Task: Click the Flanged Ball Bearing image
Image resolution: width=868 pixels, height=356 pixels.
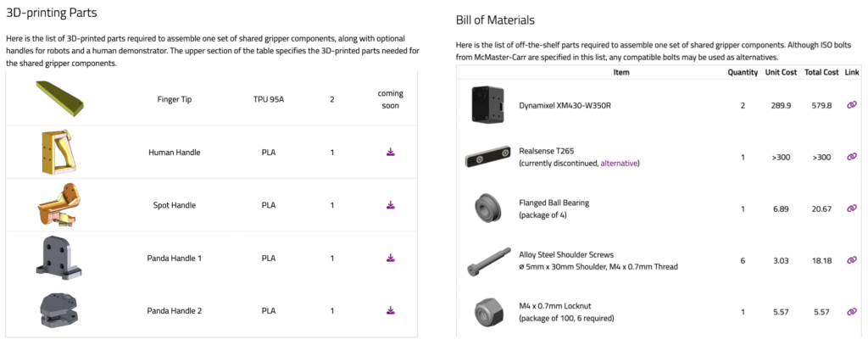Action: (487, 209)
